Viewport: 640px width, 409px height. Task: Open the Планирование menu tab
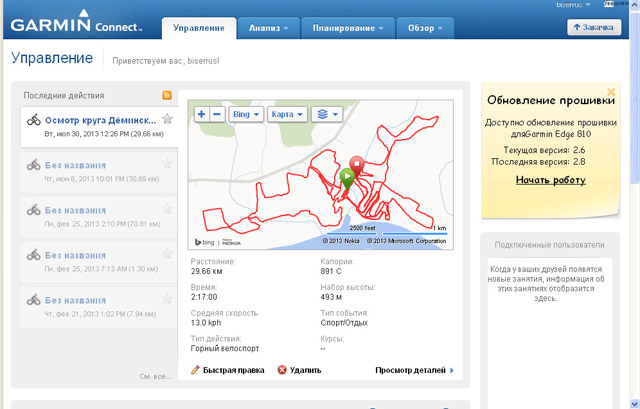(345, 29)
